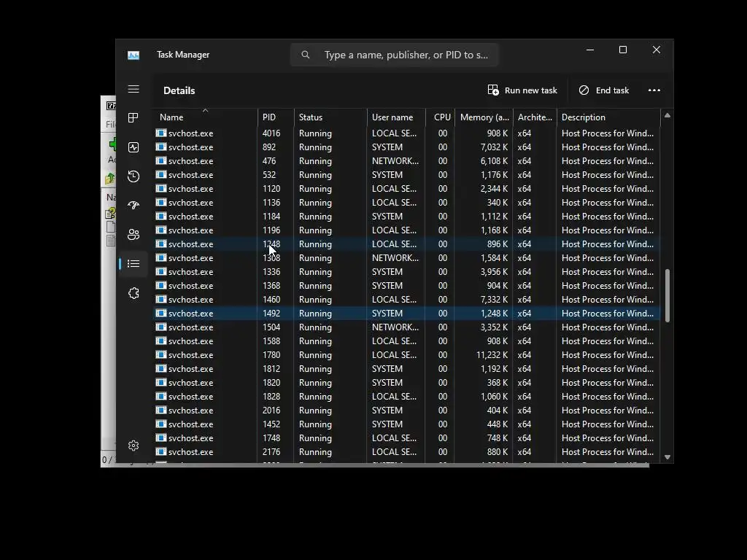Viewport: 747px width, 560px height.
Task: Click the scrollbar down arrow
Action: click(x=667, y=457)
